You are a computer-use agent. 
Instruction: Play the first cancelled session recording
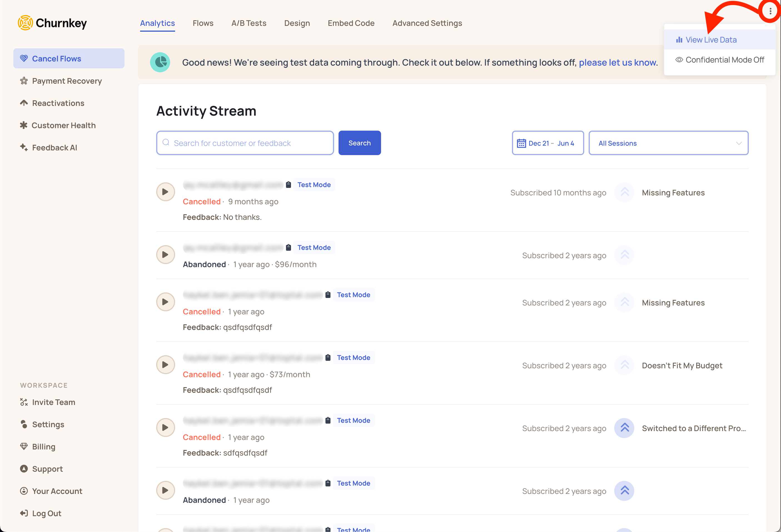coord(165,192)
